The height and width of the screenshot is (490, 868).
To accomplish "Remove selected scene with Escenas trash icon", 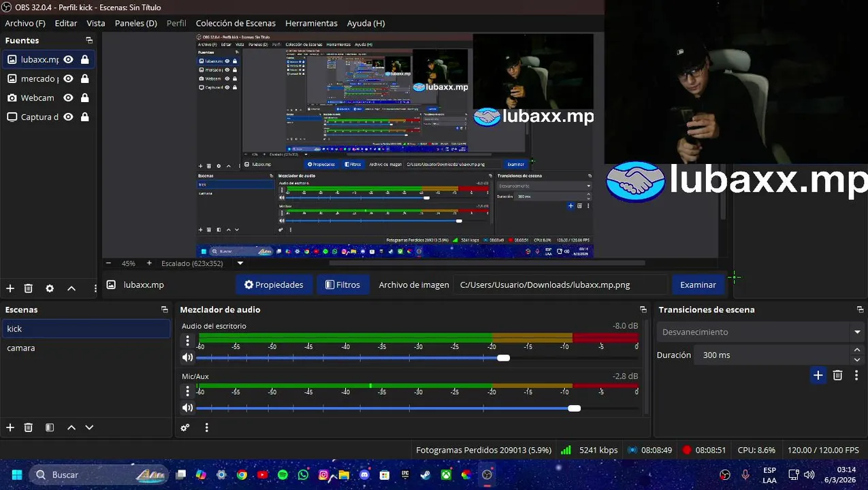I will [x=29, y=427].
